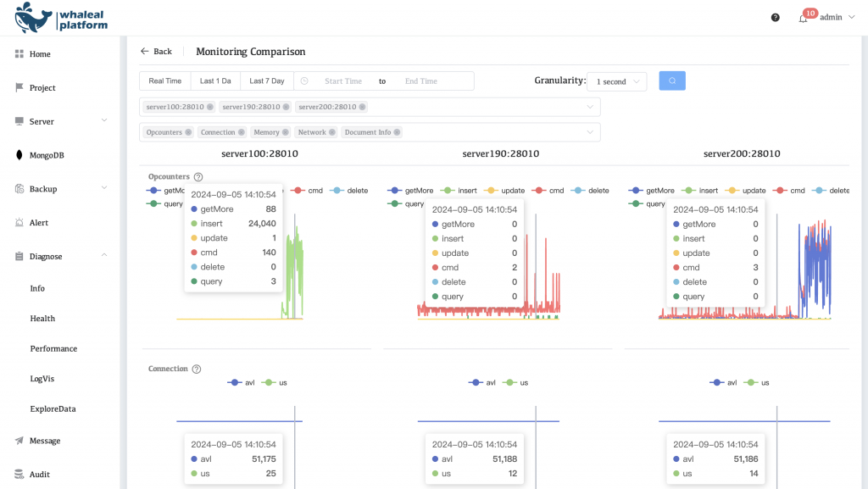The image size is (868, 489).
Task: Click the Back link above Monitoring Comparison
Action: pyautogui.click(x=157, y=51)
